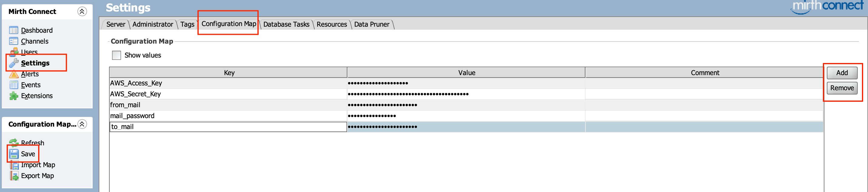Click the Settings wrench icon
This screenshot has width=868, height=192.
point(14,63)
